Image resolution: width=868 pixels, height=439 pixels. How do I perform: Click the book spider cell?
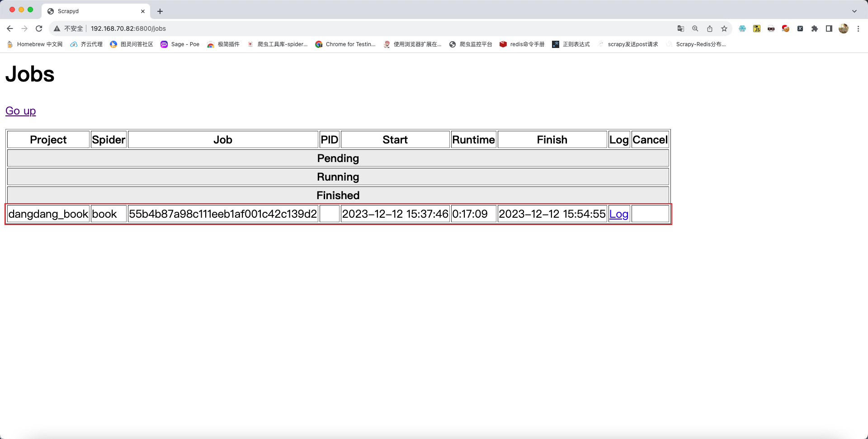(x=108, y=214)
